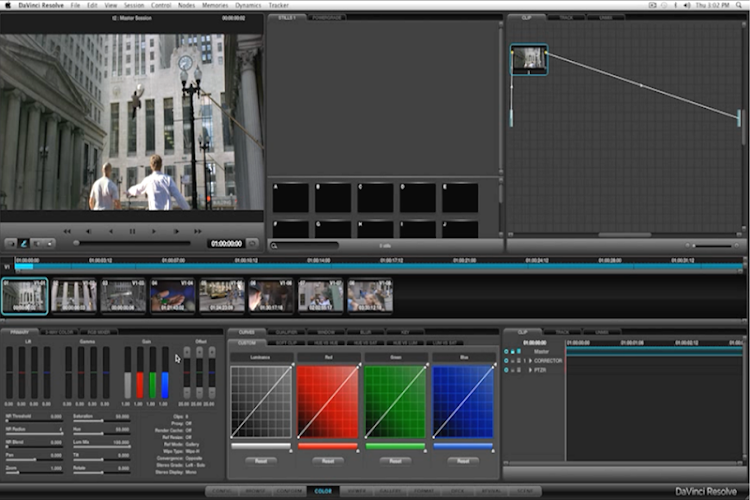This screenshot has width=750, height=500.
Task: Click the Spotlight magnifier in menu bar
Action: click(x=740, y=5)
